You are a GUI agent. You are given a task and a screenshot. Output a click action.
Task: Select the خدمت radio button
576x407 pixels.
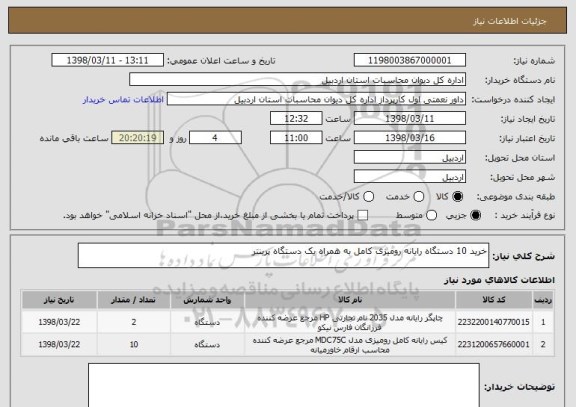pyautogui.click(x=418, y=197)
